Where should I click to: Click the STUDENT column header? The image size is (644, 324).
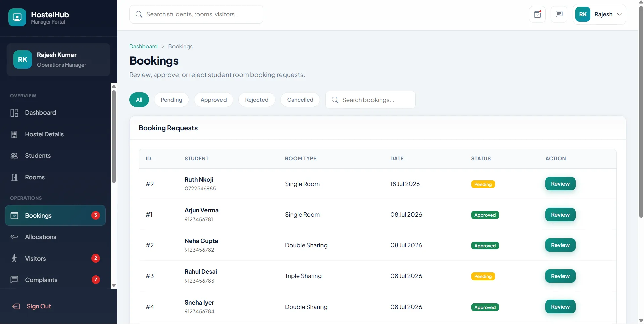(196, 159)
